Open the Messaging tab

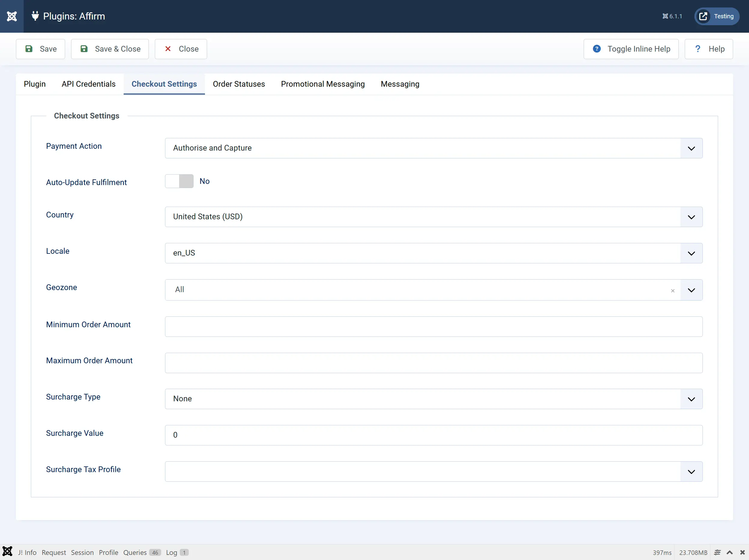click(400, 84)
